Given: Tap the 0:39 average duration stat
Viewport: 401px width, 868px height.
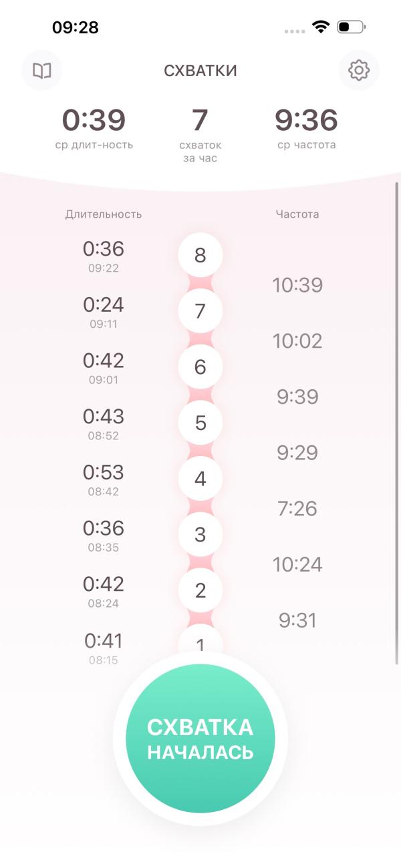Looking at the screenshot, I should [94, 127].
